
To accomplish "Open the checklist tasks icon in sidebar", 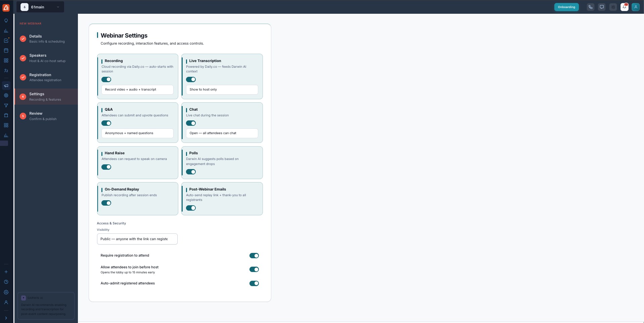I will (6, 41).
